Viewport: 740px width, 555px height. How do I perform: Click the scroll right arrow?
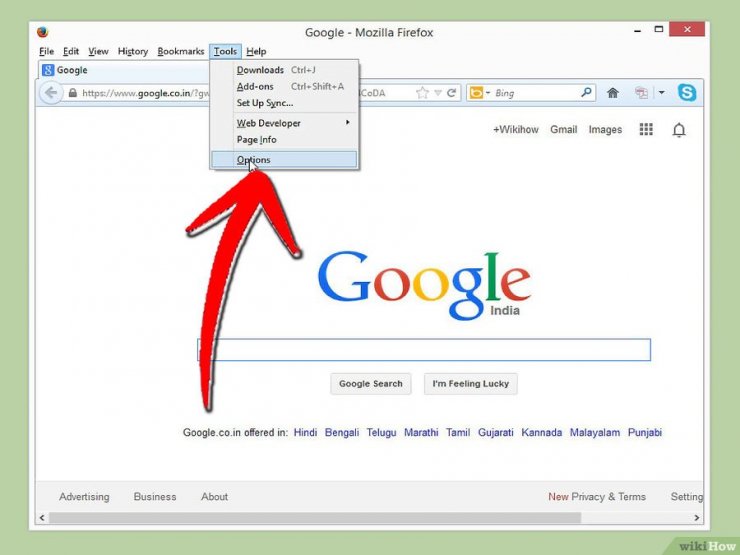coord(697,518)
